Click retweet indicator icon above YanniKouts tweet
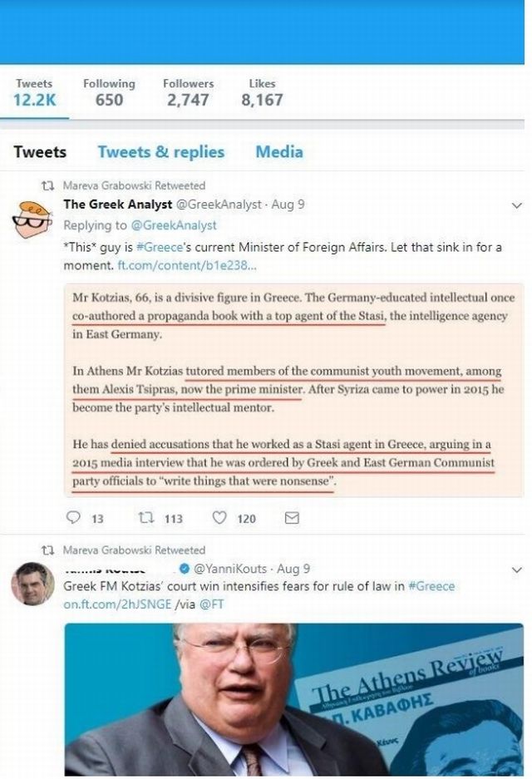The width and height of the screenshot is (532, 779). [x=47, y=550]
